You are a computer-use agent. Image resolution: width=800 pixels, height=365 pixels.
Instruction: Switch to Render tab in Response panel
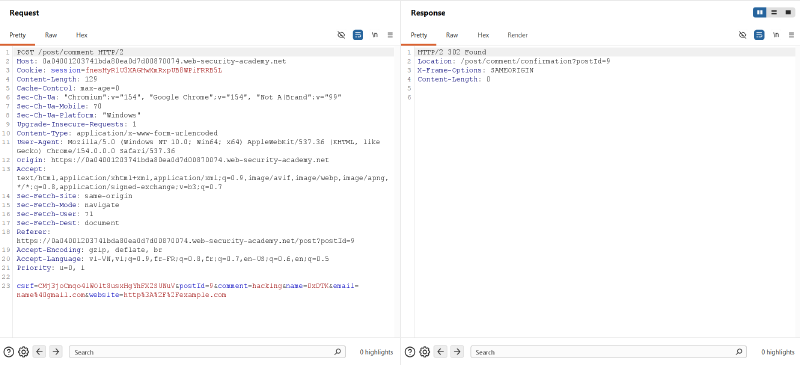pos(517,35)
